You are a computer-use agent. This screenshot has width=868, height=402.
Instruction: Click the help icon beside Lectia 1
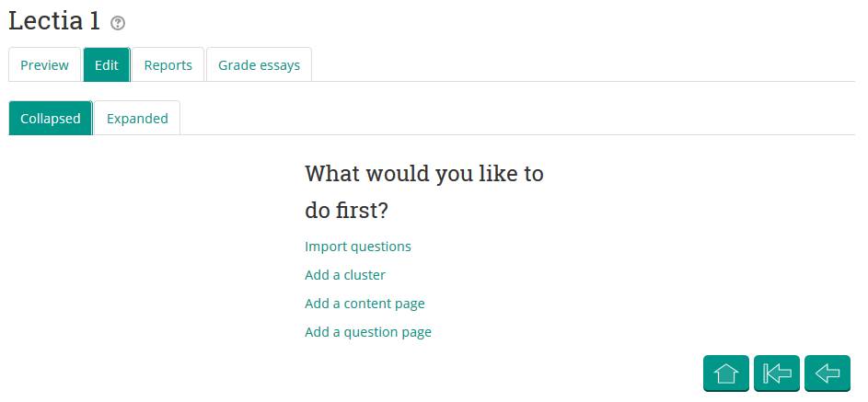(118, 23)
